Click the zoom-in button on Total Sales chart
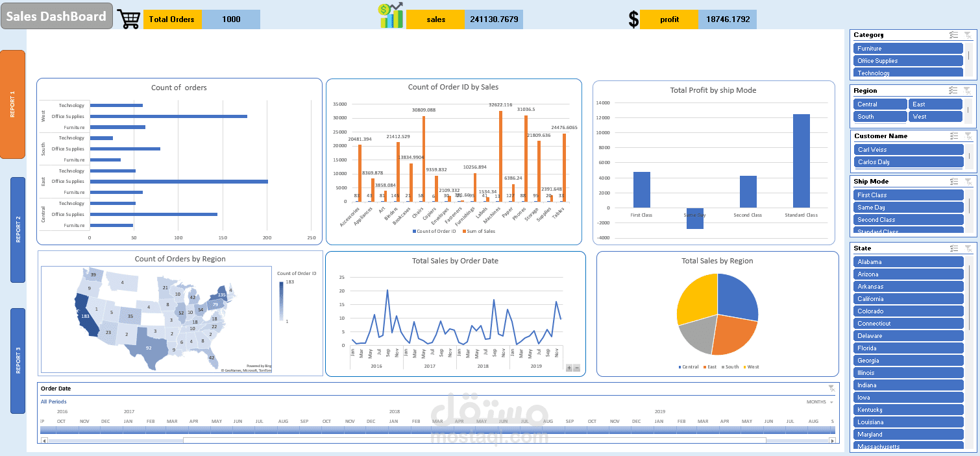The image size is (980, 456). (x=569, y=367)
